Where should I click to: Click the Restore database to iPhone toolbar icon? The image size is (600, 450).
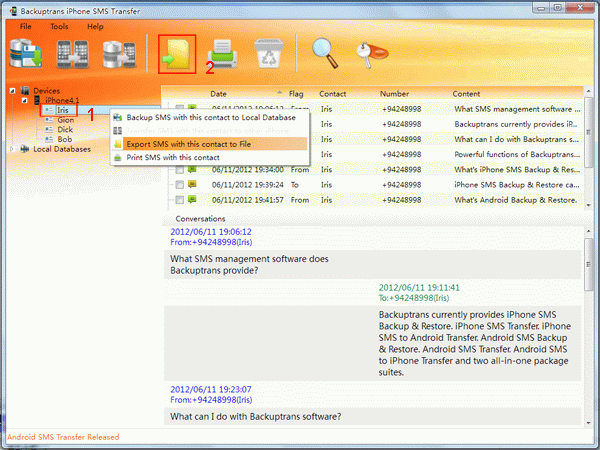[119, 55]
